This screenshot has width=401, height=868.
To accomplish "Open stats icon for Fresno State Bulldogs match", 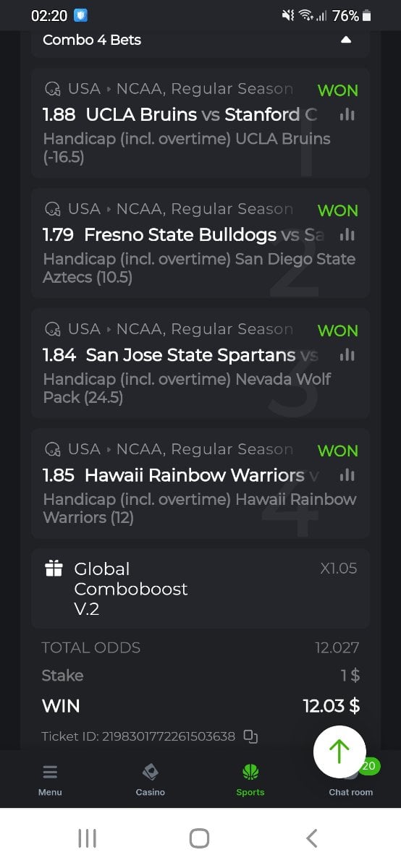I will (x=347, y=234).
